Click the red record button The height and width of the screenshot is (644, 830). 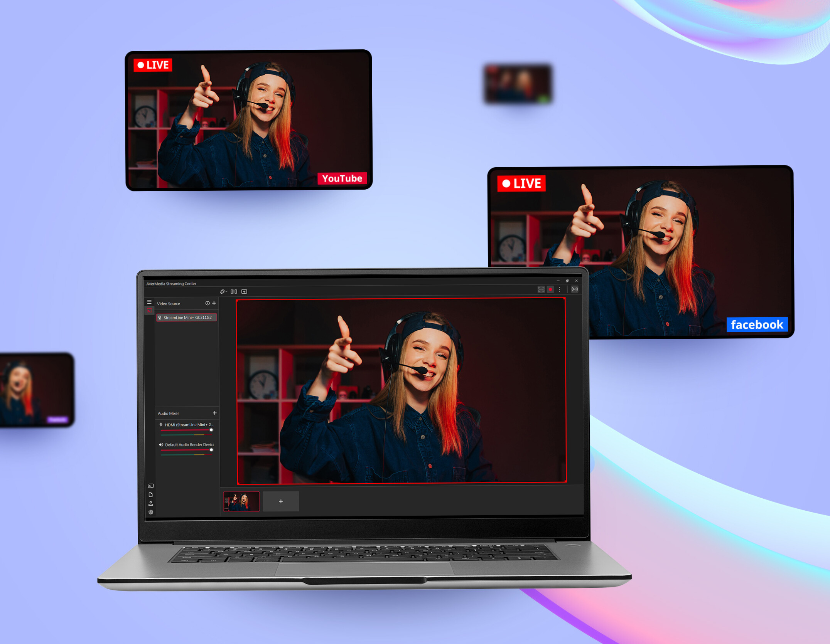[550, 289]
